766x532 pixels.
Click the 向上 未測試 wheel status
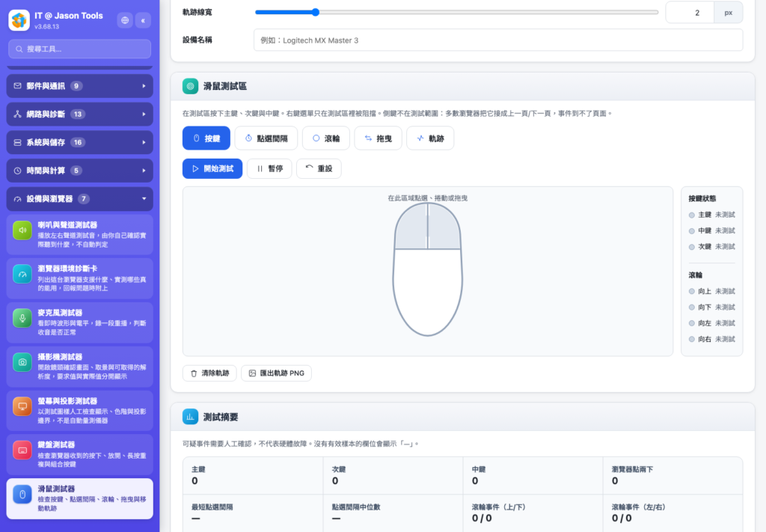tap(712, 291)
